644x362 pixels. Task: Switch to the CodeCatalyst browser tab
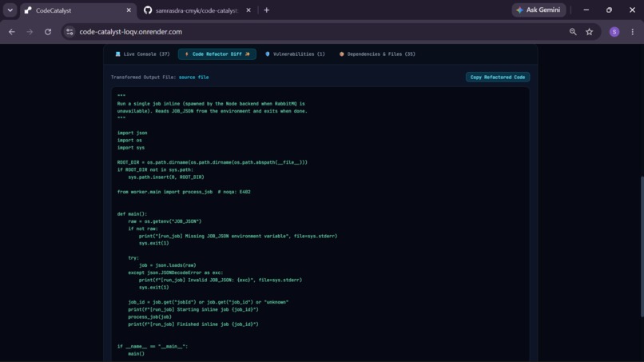coord(78,10)
